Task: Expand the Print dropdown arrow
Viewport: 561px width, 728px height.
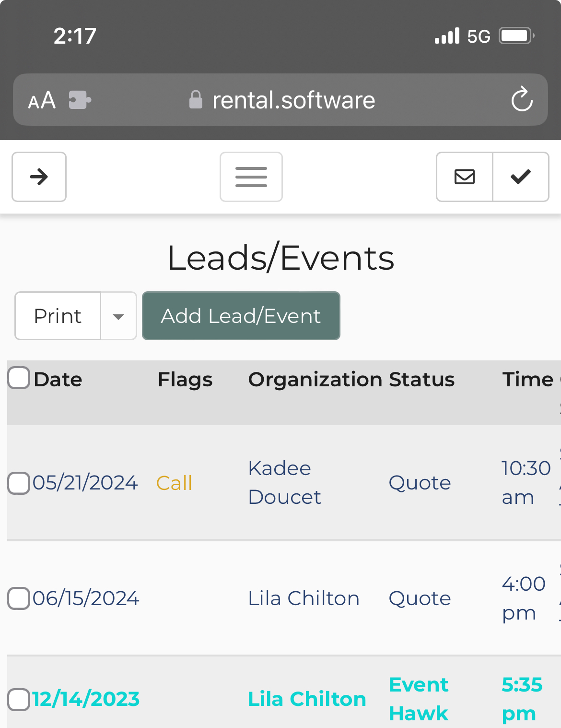Action: click(x=118, y=316)
